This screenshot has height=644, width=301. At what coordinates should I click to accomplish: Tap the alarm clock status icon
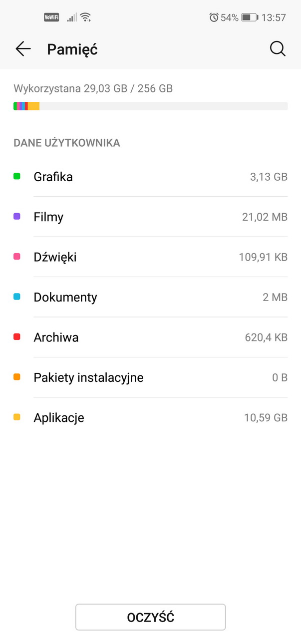pyautogui.click(x=214, y=17)
